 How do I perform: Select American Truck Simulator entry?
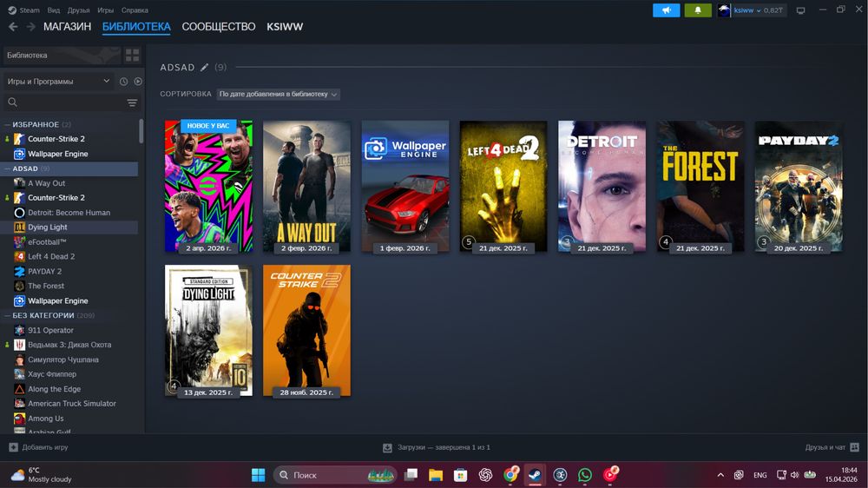(71, 403)
